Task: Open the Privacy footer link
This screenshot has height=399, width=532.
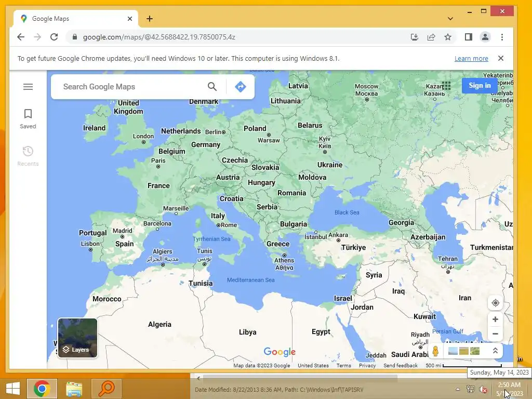Action: [x=367, y=365]
